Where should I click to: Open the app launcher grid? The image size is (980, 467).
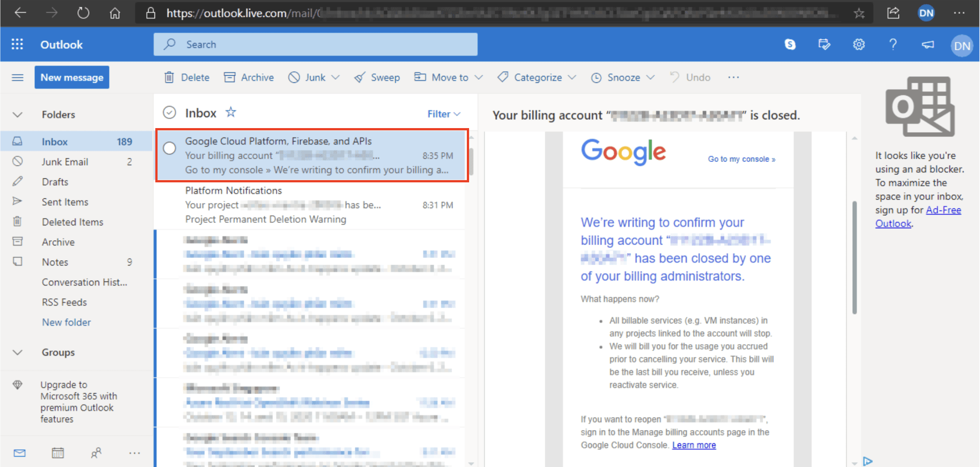17,44
